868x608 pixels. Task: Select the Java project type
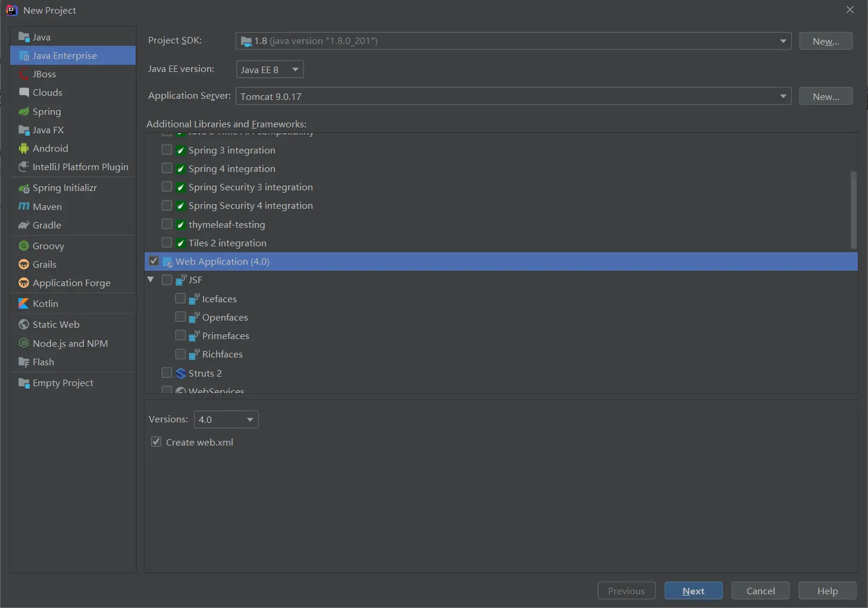click(73, 37)
